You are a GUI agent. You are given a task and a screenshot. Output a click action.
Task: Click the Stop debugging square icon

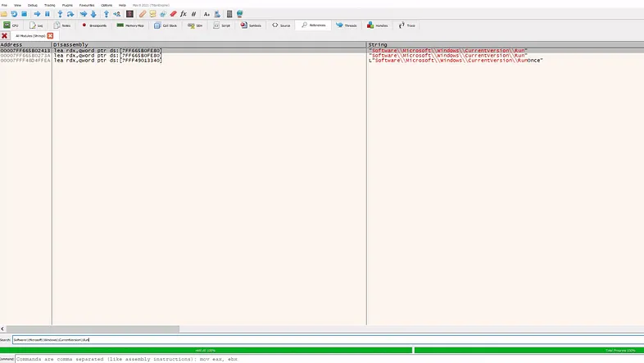point(25,14)
